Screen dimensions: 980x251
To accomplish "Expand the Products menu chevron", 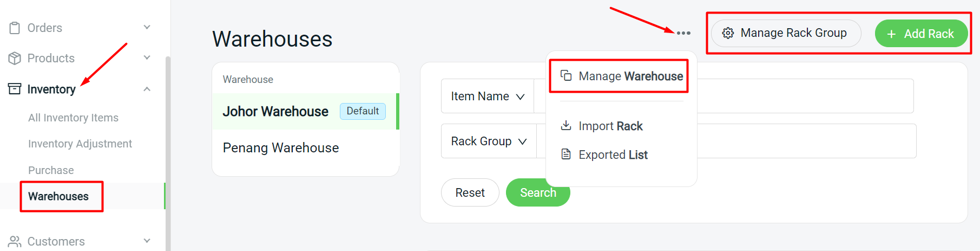I will (x=147, y=57).
